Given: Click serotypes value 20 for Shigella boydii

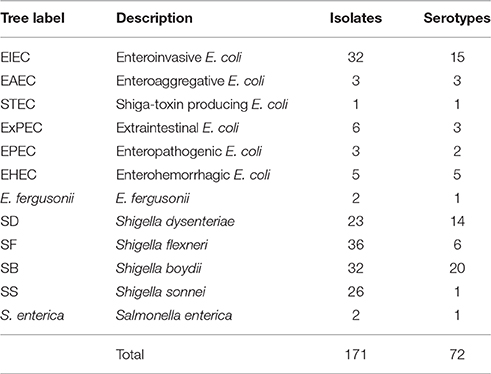Looking at the screenshot, I should [457, 268].
